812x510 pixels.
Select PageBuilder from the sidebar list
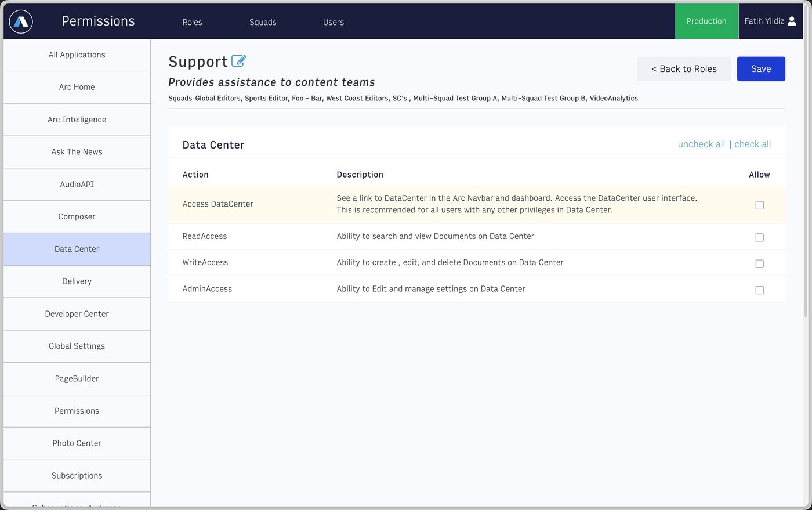77,379
